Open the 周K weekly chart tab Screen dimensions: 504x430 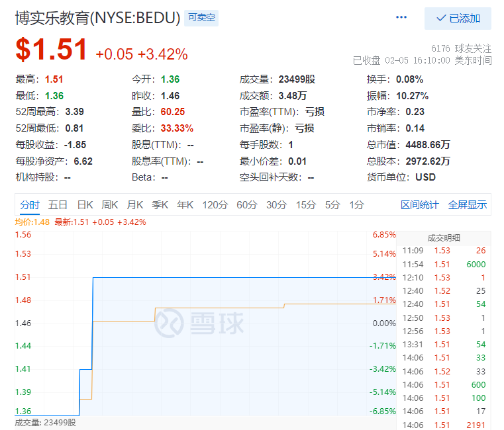[x=110, y=205]
